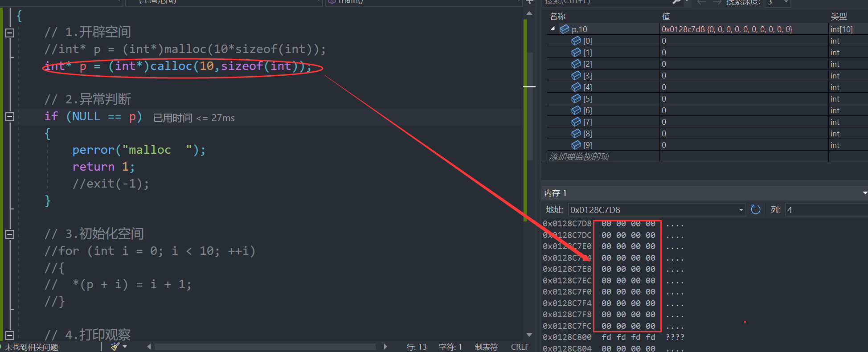Click the commented for loop line
The height and width of the screenshot is (352, 868).
click(x=150, y=251)
